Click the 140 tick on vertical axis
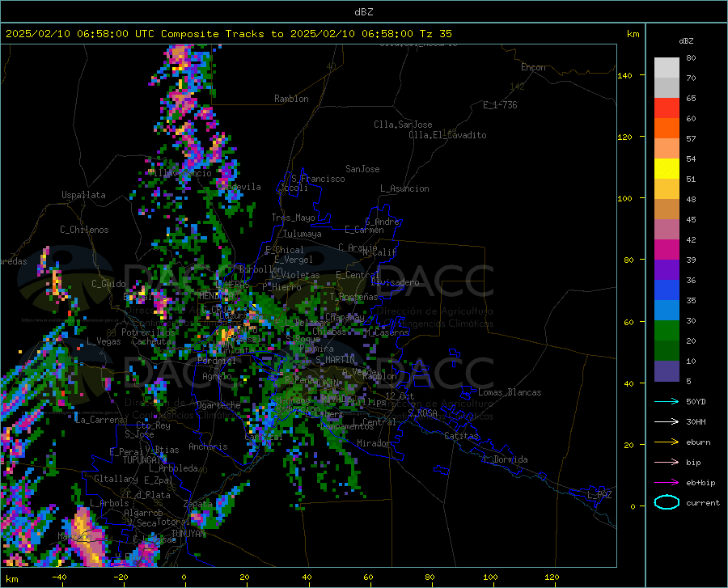 coord(624,76)
